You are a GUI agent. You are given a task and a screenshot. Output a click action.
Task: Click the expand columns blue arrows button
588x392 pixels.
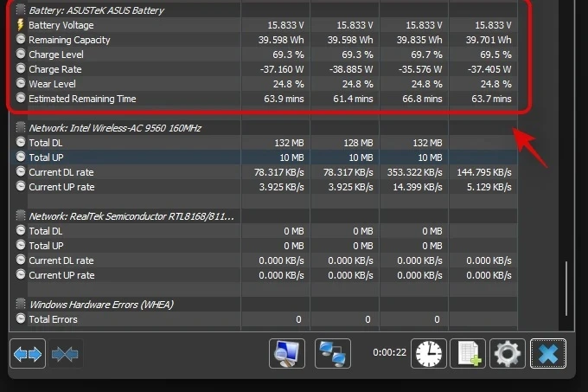tap(28, 354)
